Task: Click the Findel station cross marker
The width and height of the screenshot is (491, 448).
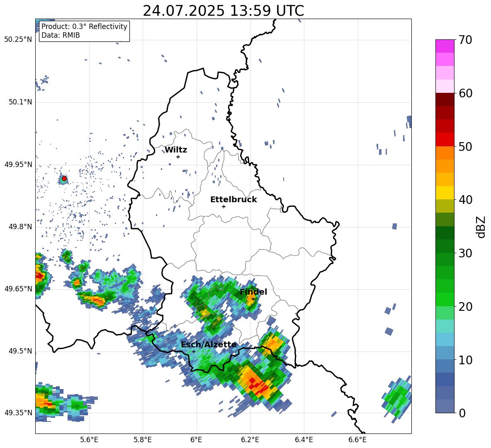Action: pyautogui.click(x=253, y=299)
